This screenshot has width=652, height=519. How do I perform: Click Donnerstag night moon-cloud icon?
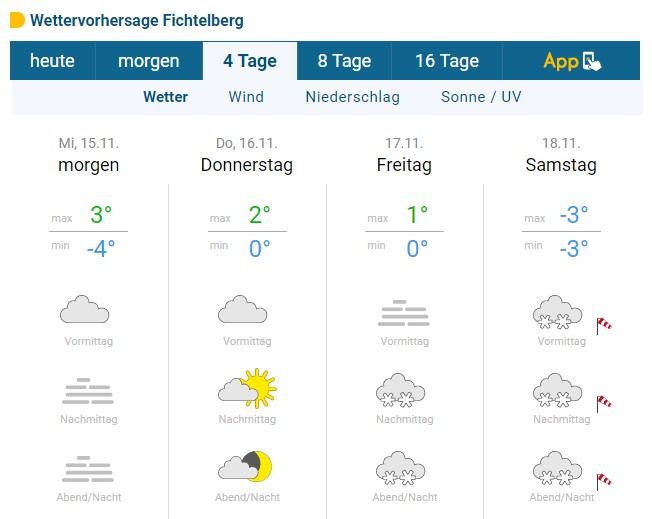coord(245,466)
